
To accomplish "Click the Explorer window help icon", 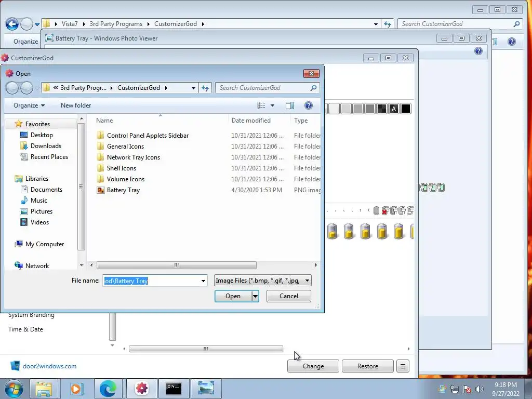I will (x=512, y=42).
